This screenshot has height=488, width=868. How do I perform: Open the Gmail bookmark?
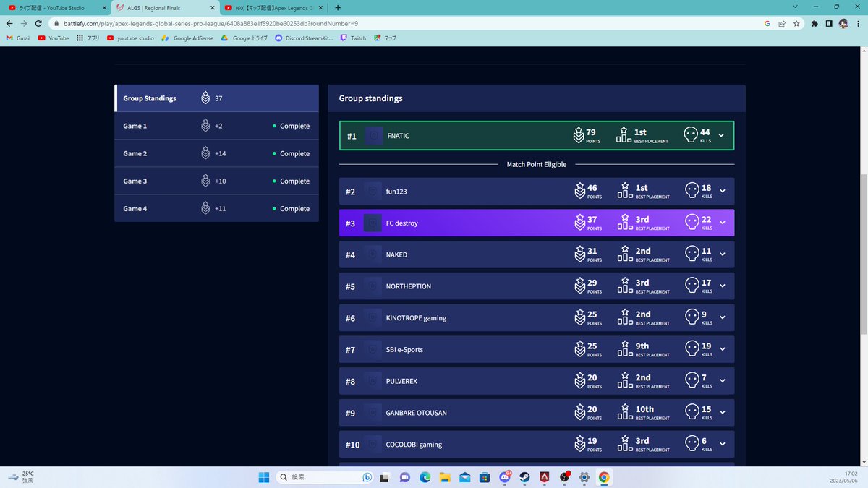pyautogui.click(x=18, y=38)
